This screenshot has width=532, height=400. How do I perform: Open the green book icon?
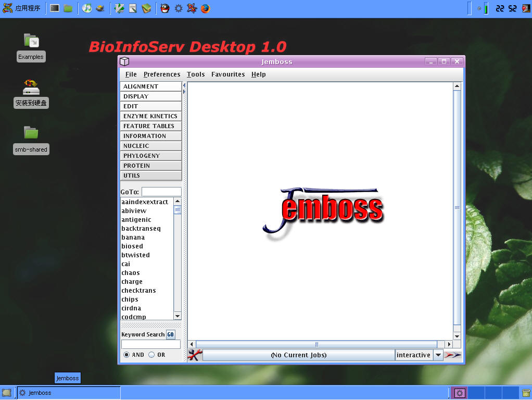pos(146,8)
